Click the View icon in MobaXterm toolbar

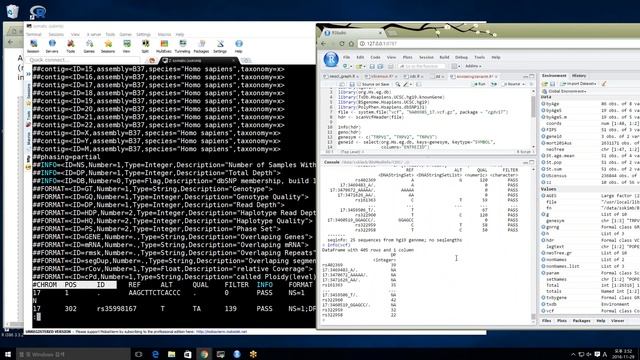(x=127, y=46)
